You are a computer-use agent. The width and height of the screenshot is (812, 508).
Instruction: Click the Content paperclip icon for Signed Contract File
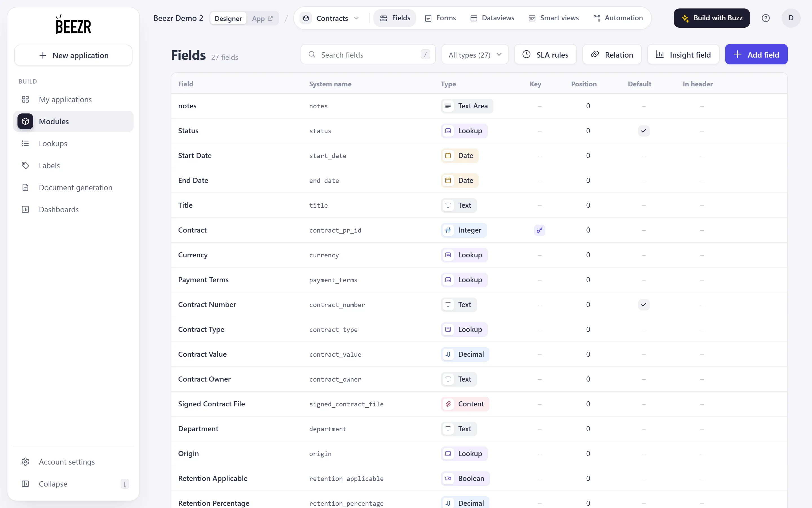click(448, 404)
